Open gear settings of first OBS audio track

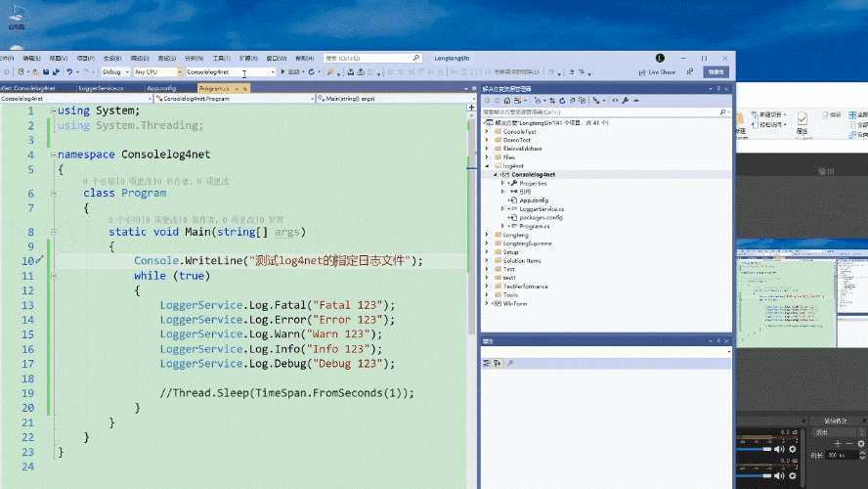coord(792,449)
